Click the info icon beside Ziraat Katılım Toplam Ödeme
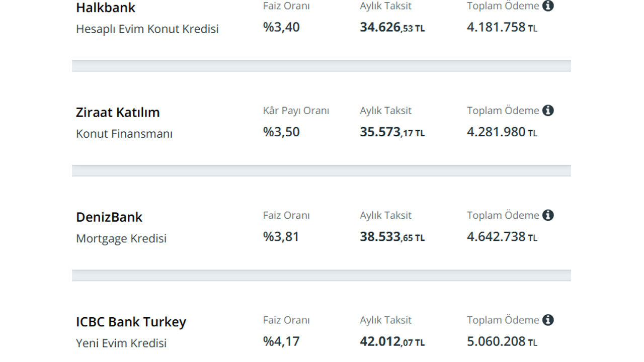This screenshot has width=644, height=362. pos(548,111)
